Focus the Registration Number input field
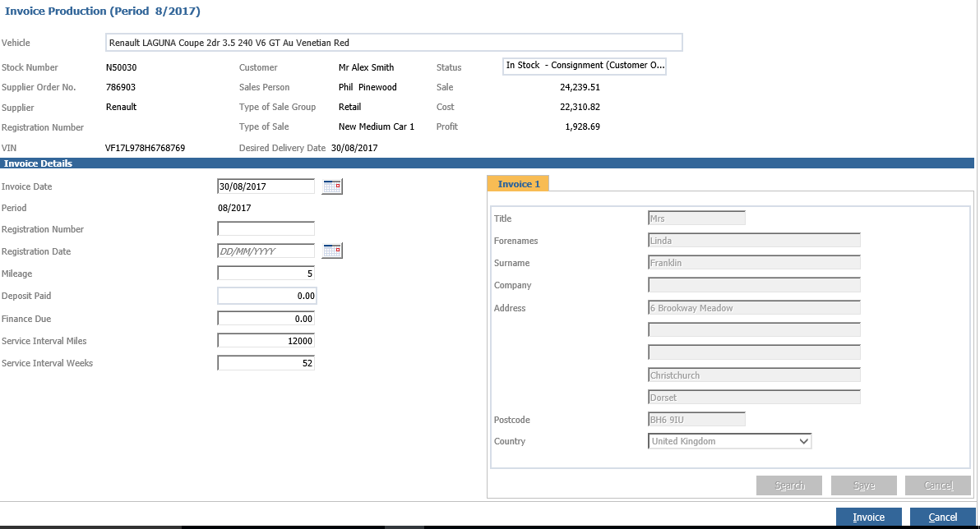 pyautogui.click(x=266, y=228)
